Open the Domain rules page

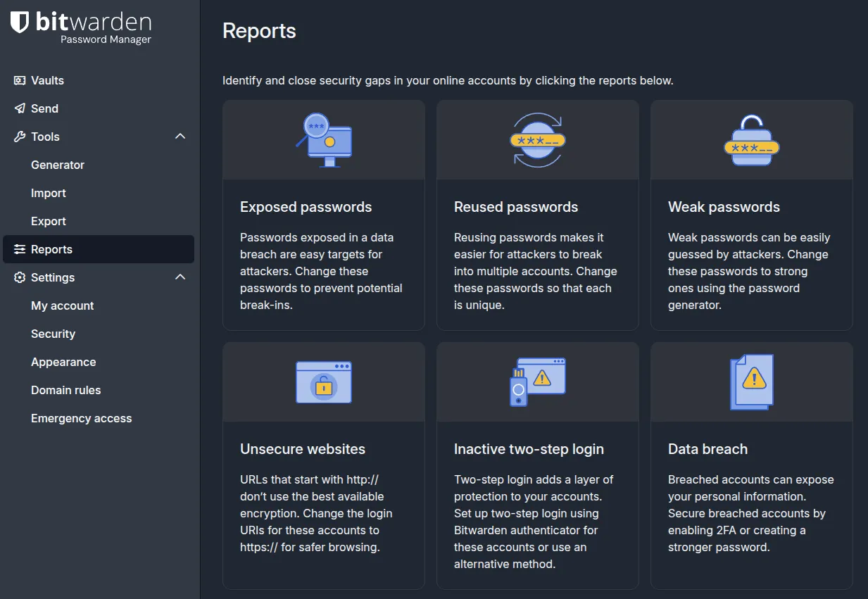tap(66, 390)
